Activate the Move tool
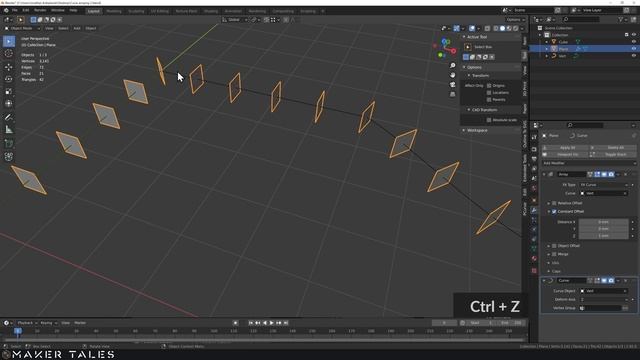 [x=9, y=67]
